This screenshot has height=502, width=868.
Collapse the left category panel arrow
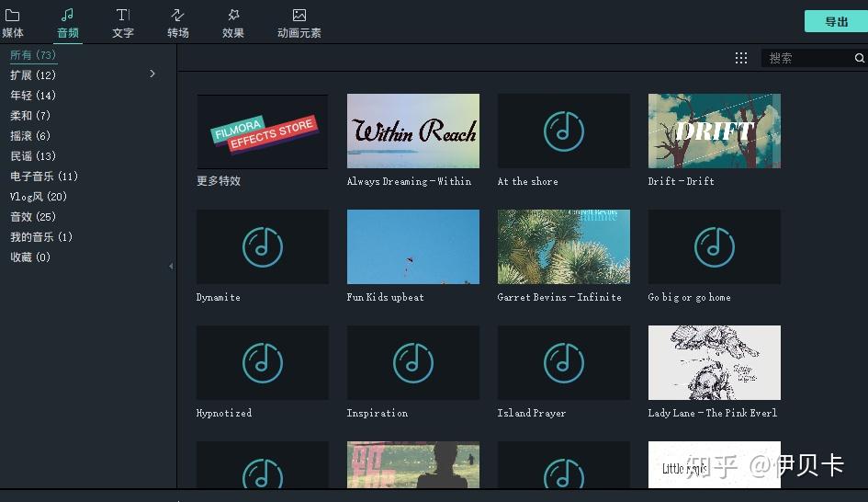[x=171, y=266]
